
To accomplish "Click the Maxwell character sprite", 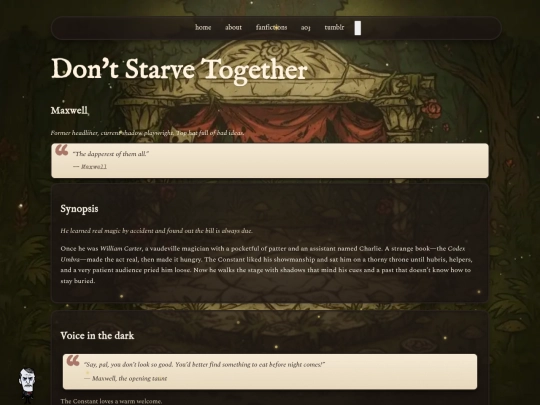I will (27, 386).
